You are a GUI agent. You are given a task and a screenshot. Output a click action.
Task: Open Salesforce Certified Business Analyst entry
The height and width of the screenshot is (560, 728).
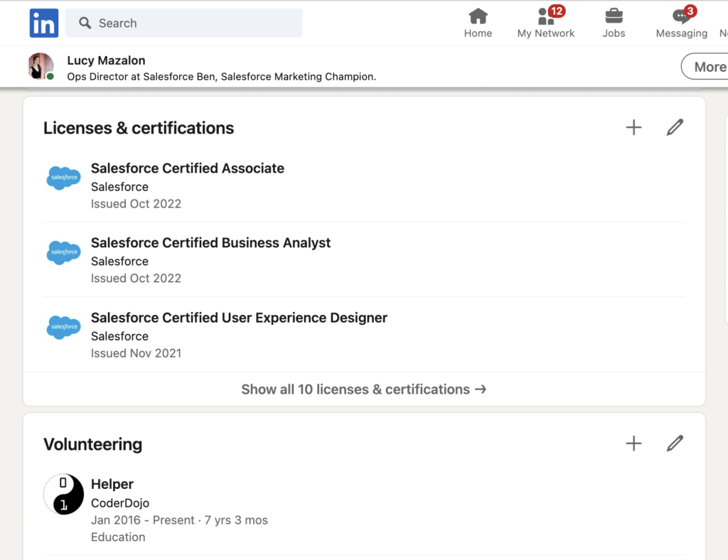point(210,242)
